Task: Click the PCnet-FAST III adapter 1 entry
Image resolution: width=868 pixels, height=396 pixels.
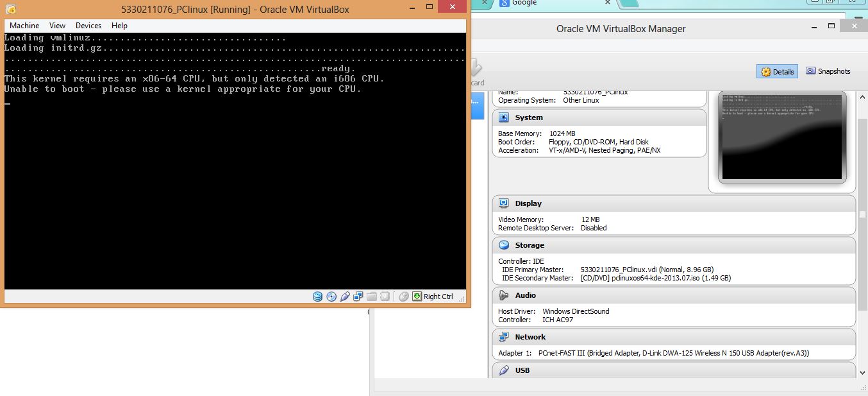Action: (674, 353)
